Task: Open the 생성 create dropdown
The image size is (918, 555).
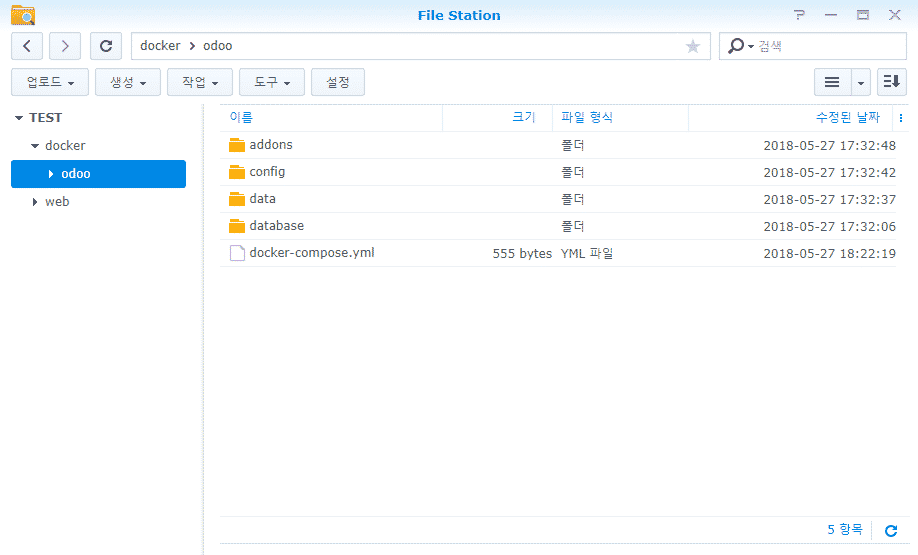Action: [128, 82]
